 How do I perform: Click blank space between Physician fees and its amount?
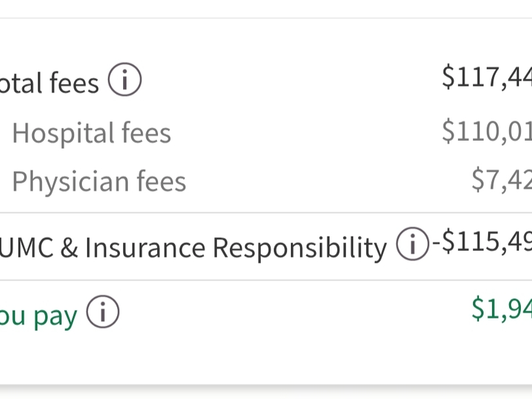pos(328,181)
